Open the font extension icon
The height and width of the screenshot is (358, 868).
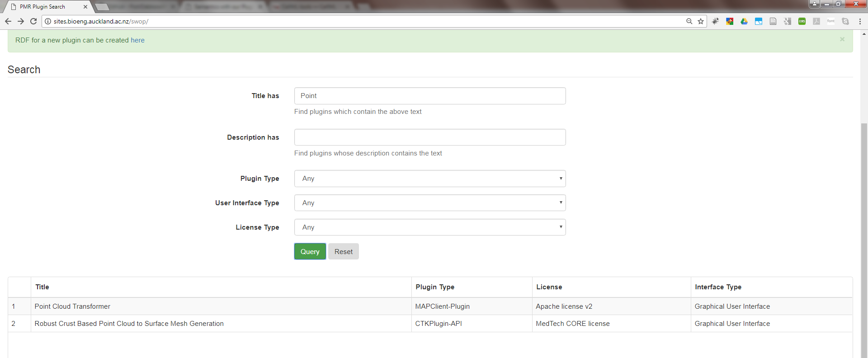point(831,21)
